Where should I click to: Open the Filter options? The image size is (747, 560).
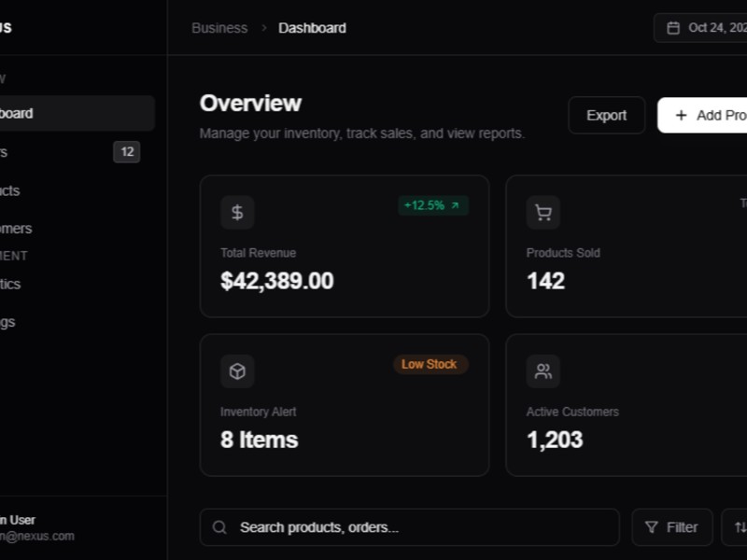pos(671,527)
